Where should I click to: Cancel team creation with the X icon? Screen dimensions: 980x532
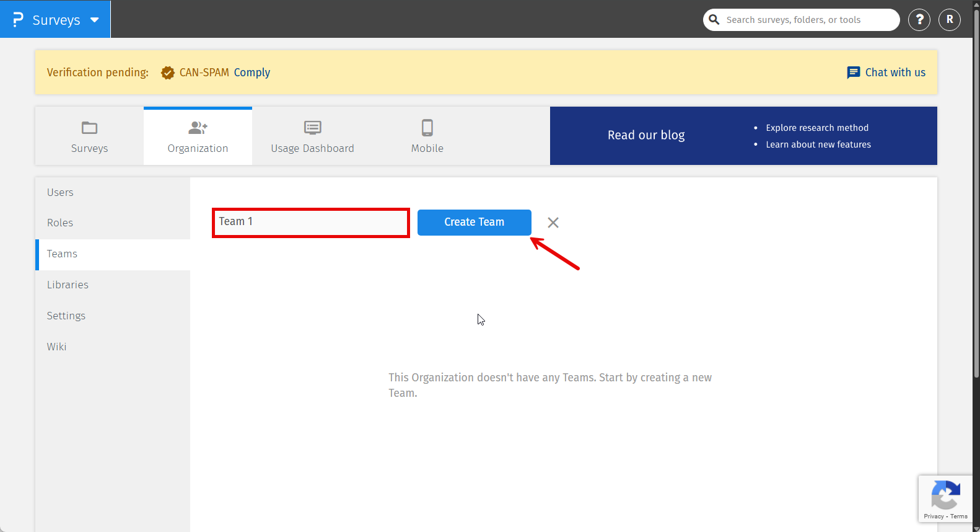click(x=553, y=223)
